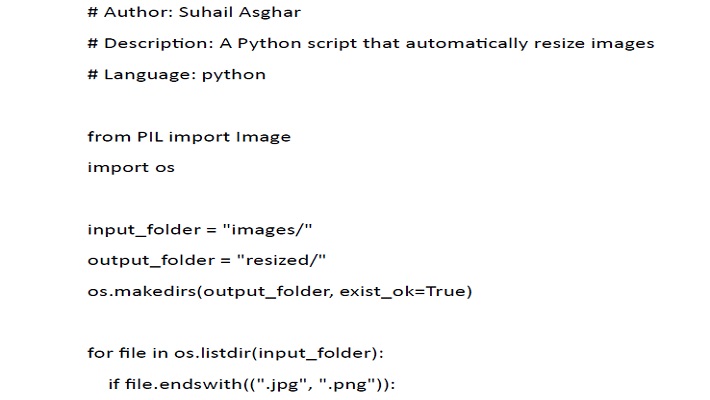Click the "from PIL import Image" line

pos(189,137)
